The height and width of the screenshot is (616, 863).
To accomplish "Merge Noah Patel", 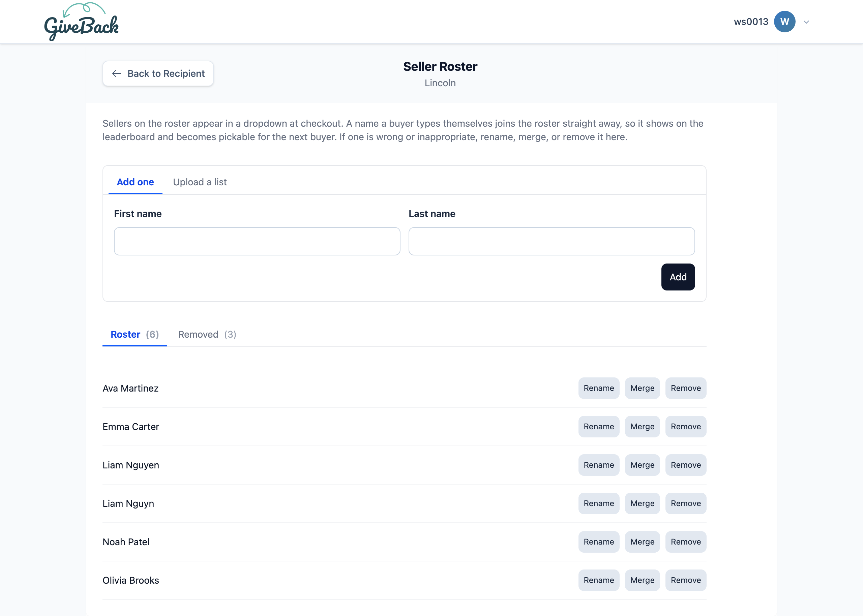I will pos(642,542).
